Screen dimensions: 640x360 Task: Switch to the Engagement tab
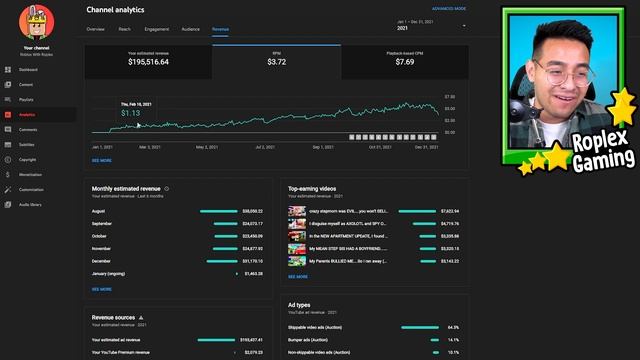(157, 29)
